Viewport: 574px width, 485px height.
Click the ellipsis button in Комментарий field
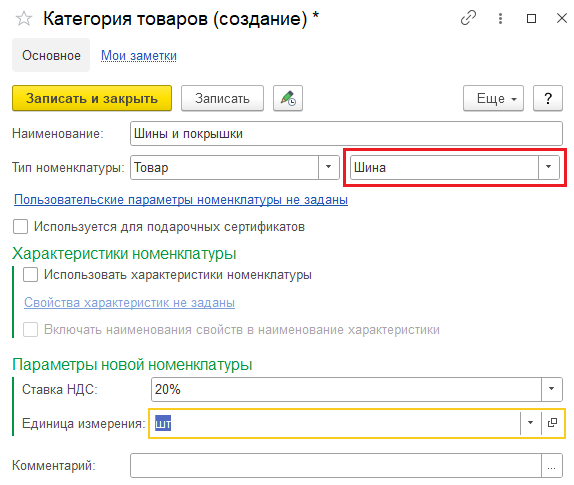(x=552, y=466)
